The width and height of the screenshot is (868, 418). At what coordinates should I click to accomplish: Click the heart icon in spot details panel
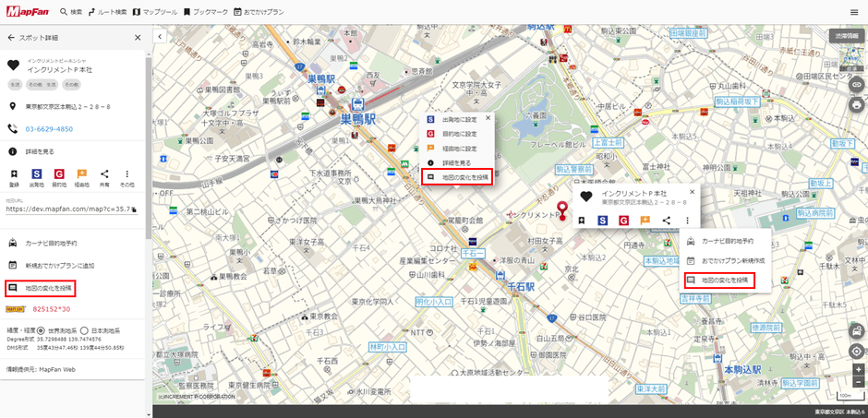[13, 65]
